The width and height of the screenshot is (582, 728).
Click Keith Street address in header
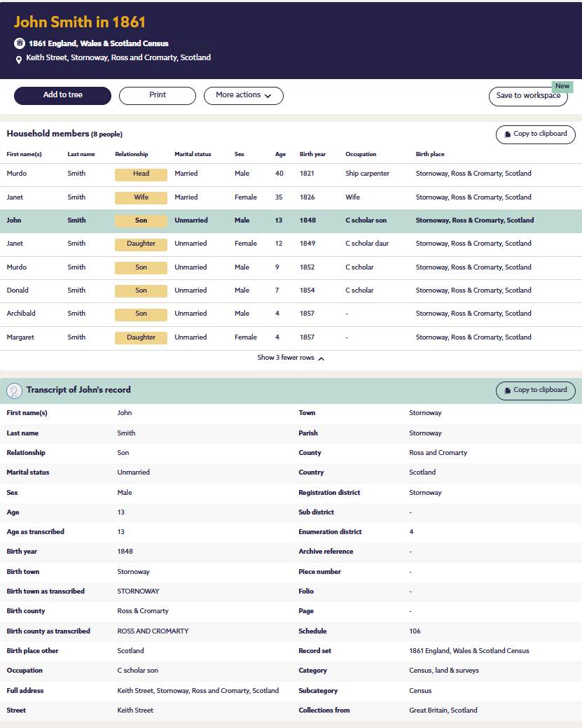click(x=118, y=57)
